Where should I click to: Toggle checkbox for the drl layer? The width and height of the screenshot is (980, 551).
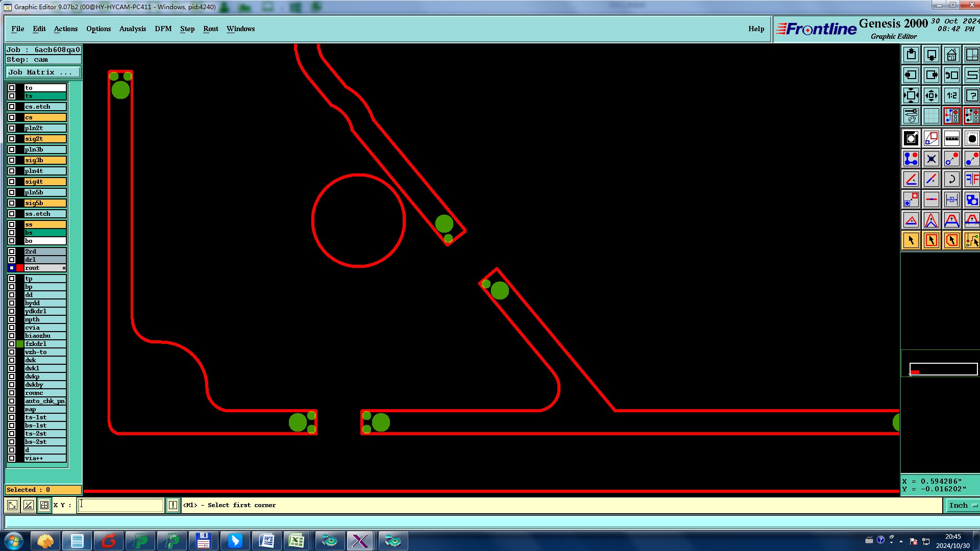12,260
